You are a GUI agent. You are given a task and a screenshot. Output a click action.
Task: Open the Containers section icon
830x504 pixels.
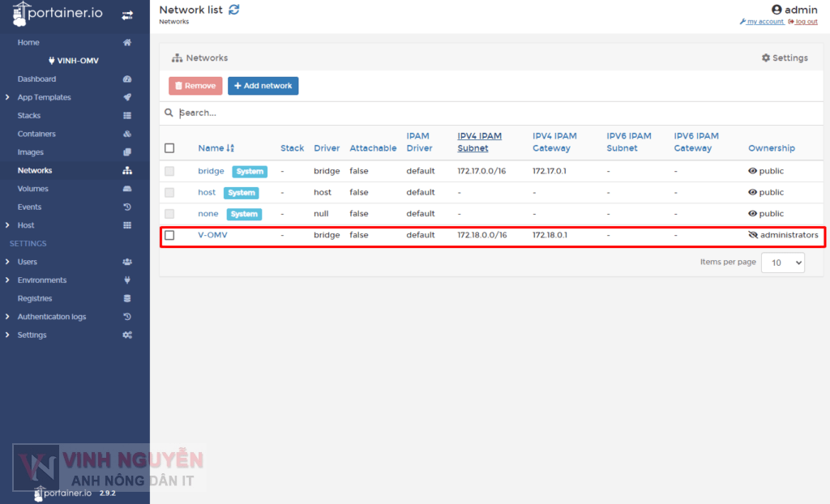(127, 134)
